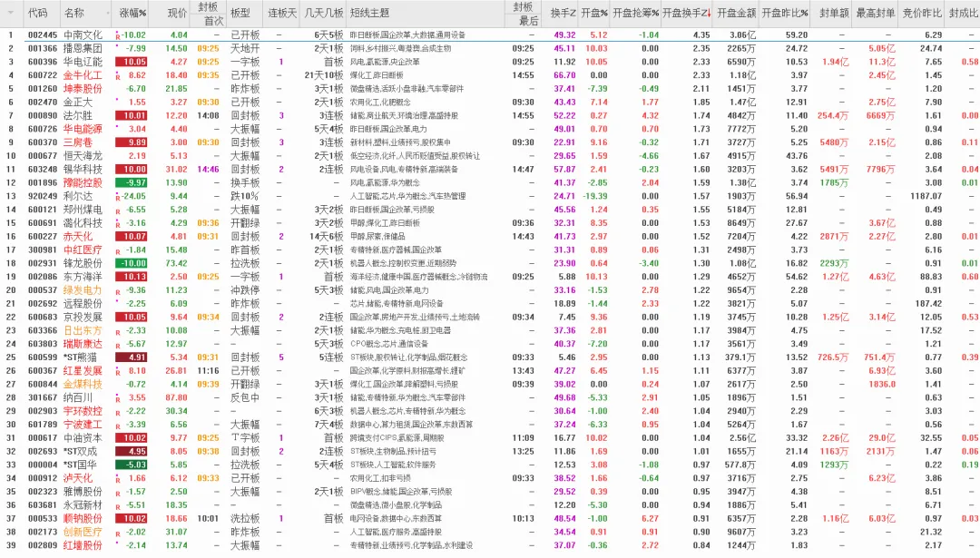Sort by the 竞价昨比 column header

pos(922,13)
